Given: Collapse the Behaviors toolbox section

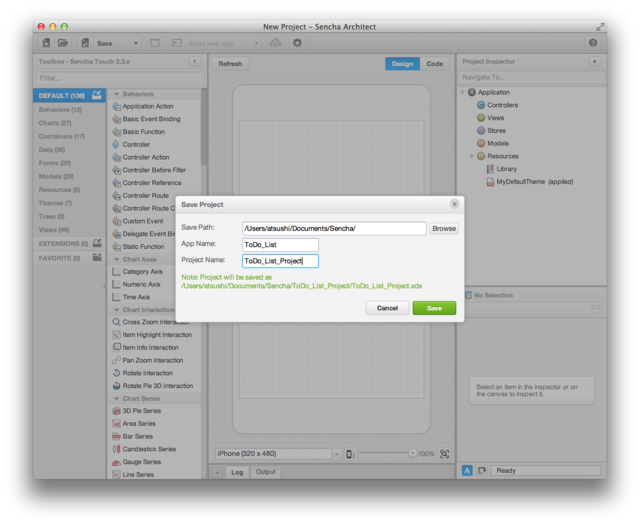Looking at the screenshot, I should (x=116, y=94).
